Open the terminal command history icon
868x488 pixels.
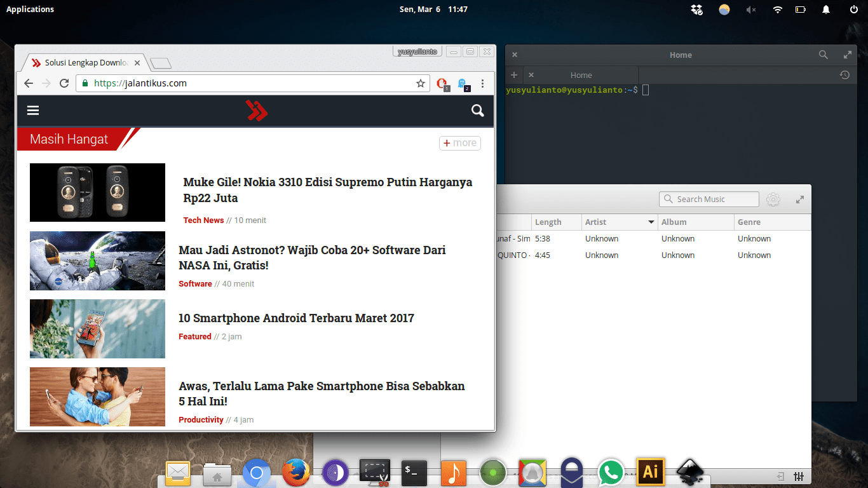[844, 75]
